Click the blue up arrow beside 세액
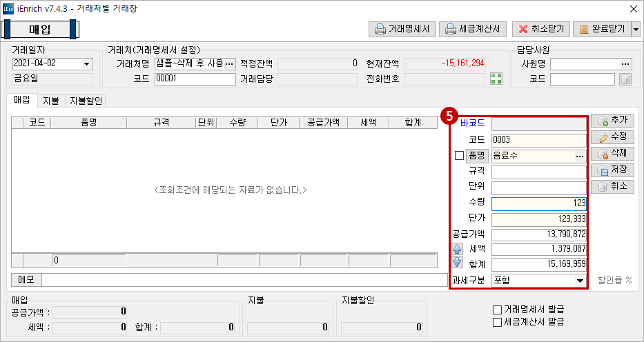This screenshot has width=644, height=342. coord(457,248)
